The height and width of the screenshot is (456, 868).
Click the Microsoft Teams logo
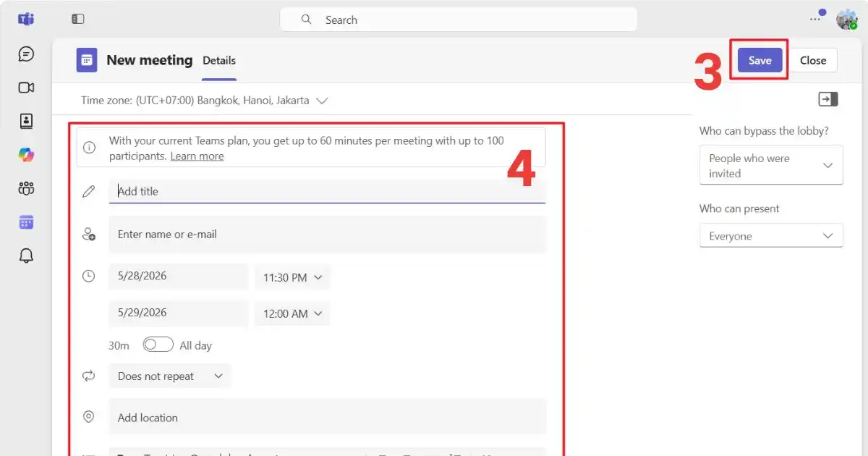point(26,20)
